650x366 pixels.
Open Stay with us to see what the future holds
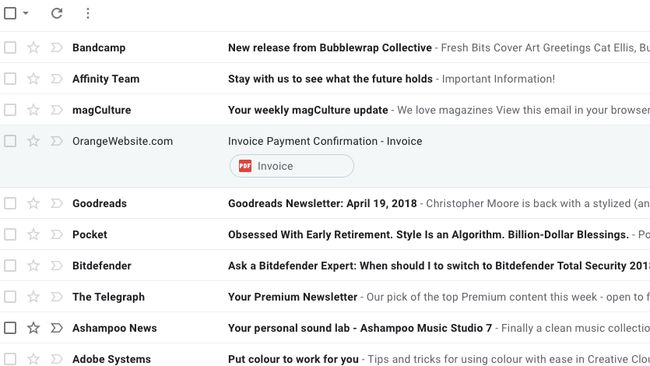point(330,79)
